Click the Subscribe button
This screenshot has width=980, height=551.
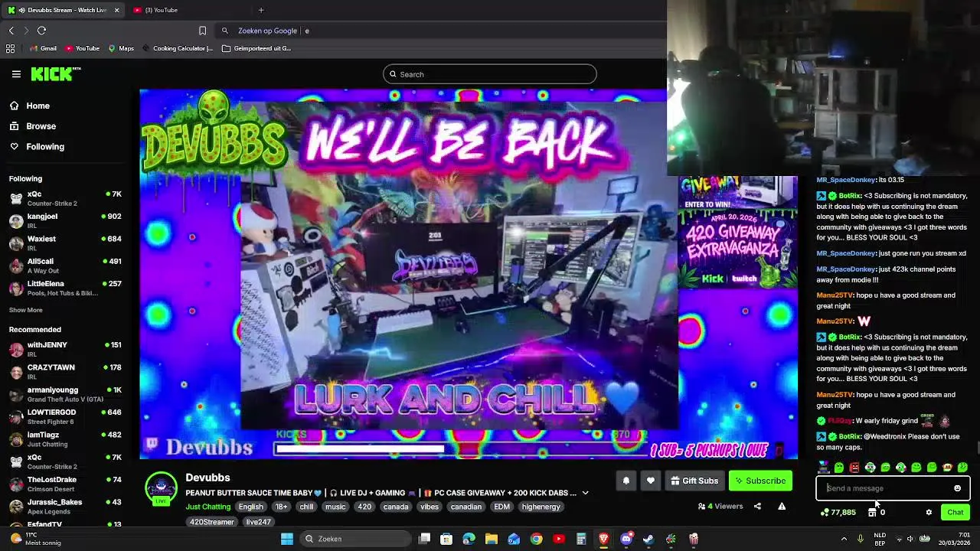(x=760, y=481)
